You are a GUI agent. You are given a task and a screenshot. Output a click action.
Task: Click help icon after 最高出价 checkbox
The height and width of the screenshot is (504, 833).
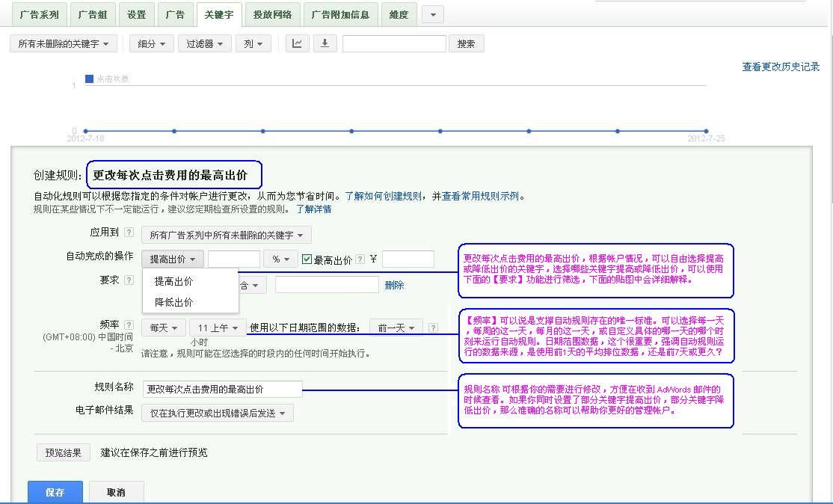click(360, 259)
